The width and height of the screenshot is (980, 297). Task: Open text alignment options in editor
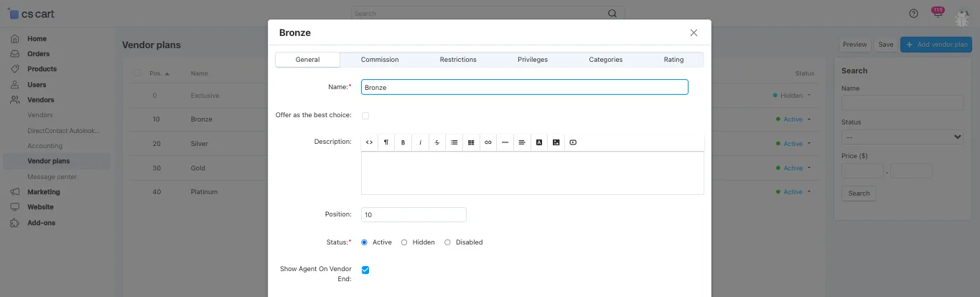[522, 142]
